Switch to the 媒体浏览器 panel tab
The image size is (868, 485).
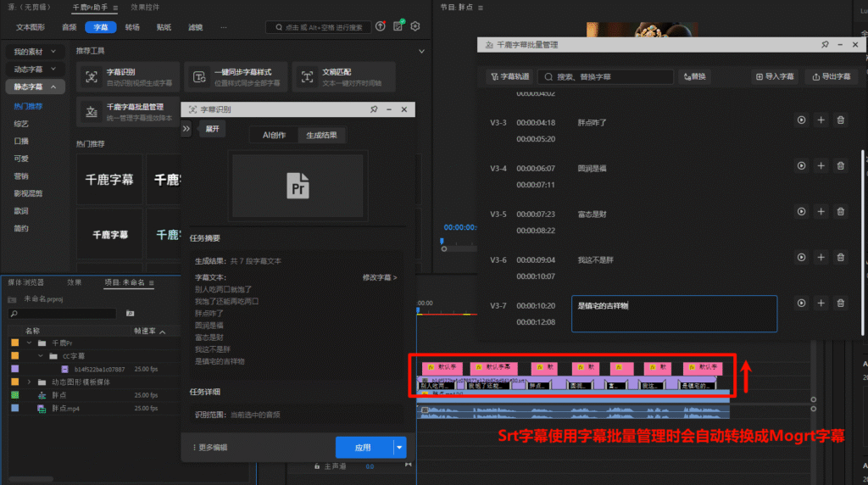pyautogui.click(x=26, y=282)
